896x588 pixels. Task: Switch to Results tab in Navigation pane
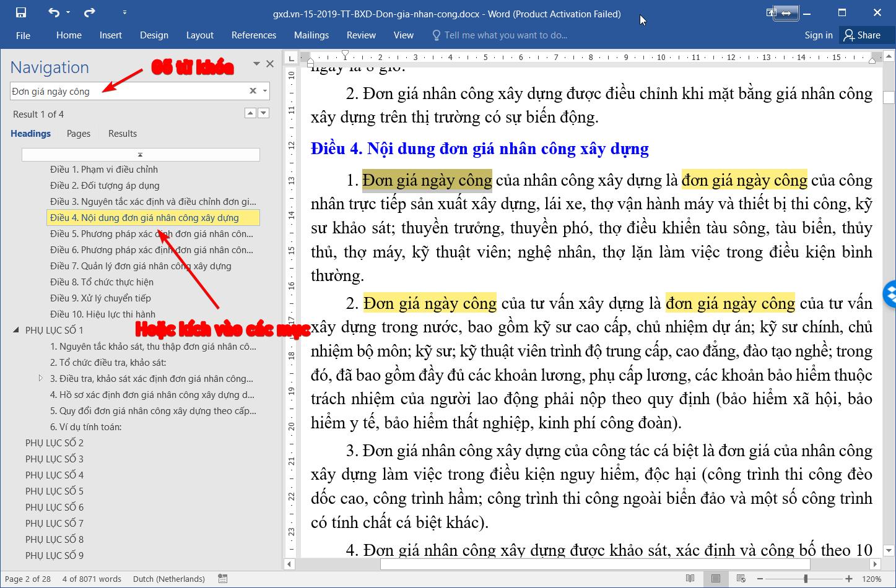[x=122, y=134]
